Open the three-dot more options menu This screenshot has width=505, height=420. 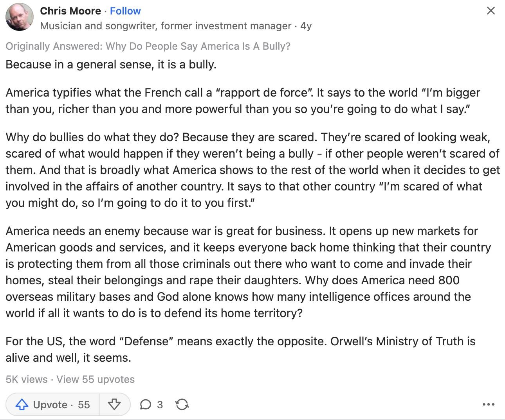pos(489,404)
